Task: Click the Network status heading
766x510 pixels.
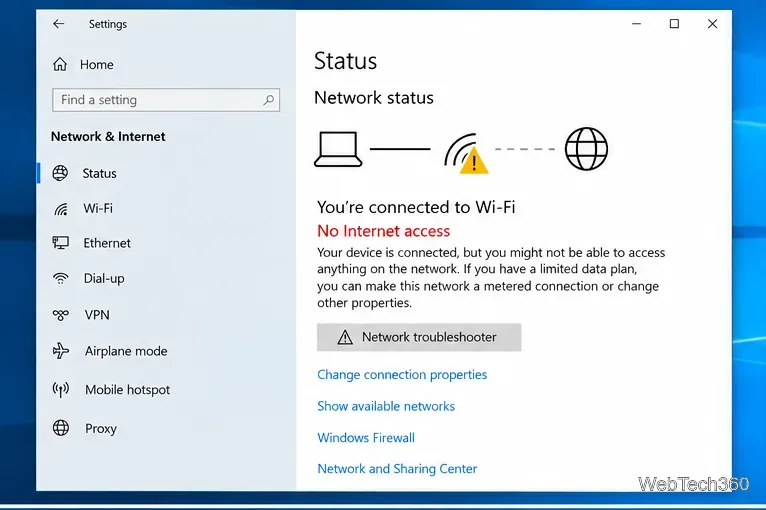Action: click(x=374, y=98)
